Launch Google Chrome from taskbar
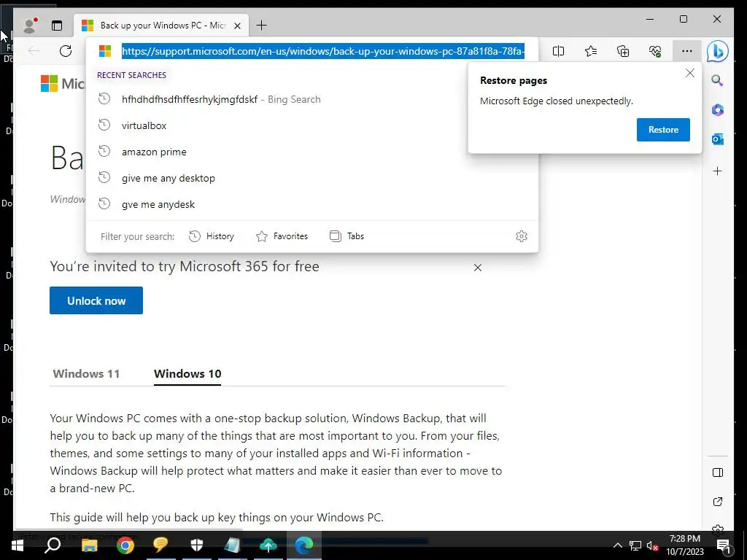 125,545
